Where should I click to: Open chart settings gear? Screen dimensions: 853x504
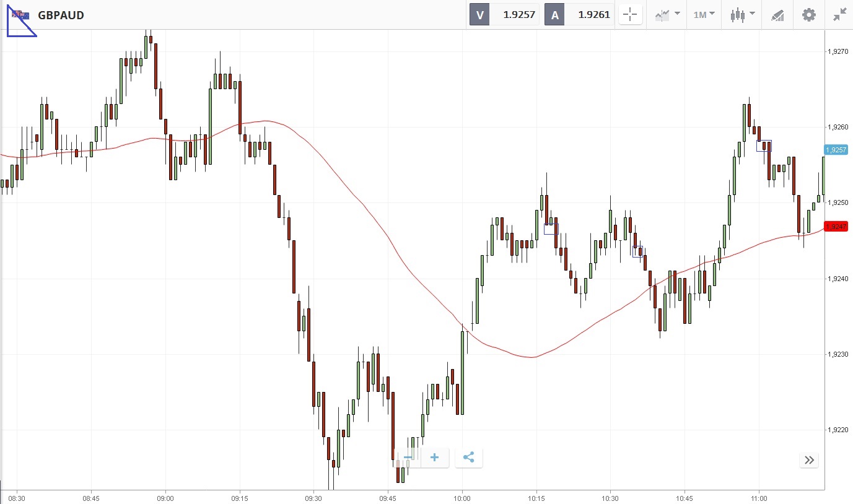click(809, 15)
